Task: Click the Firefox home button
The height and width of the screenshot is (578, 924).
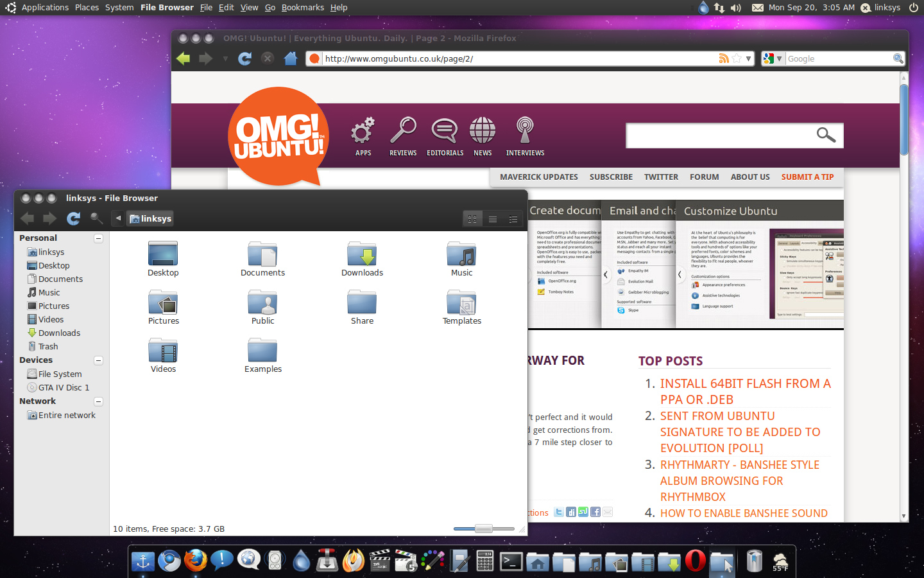Action: [291, 58]
